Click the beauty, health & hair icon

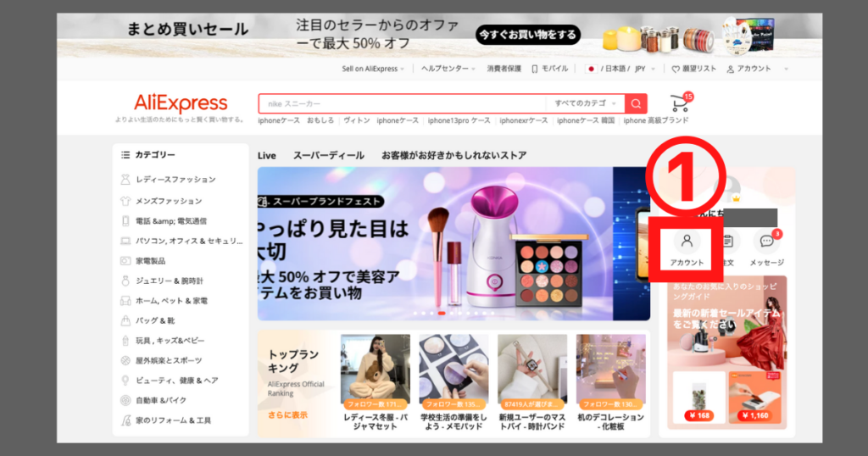125,381
